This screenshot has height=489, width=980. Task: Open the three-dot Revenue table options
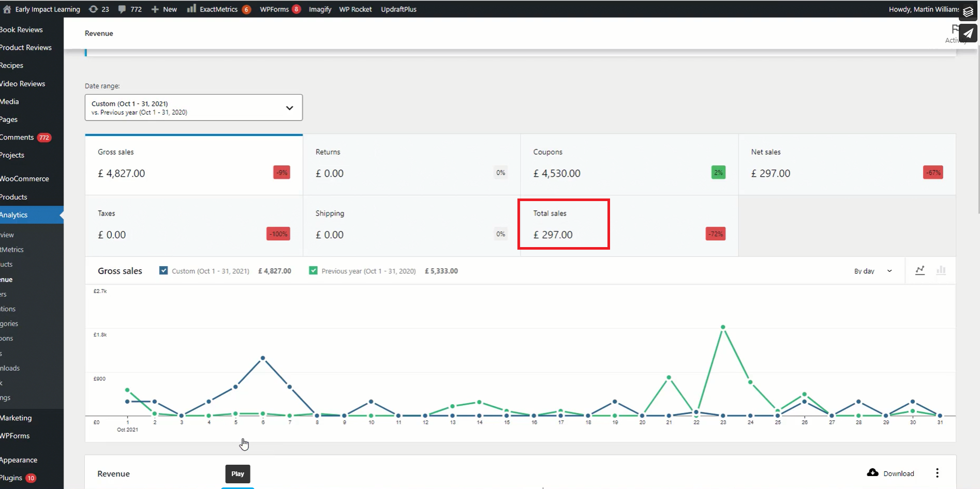pos(937,473)
